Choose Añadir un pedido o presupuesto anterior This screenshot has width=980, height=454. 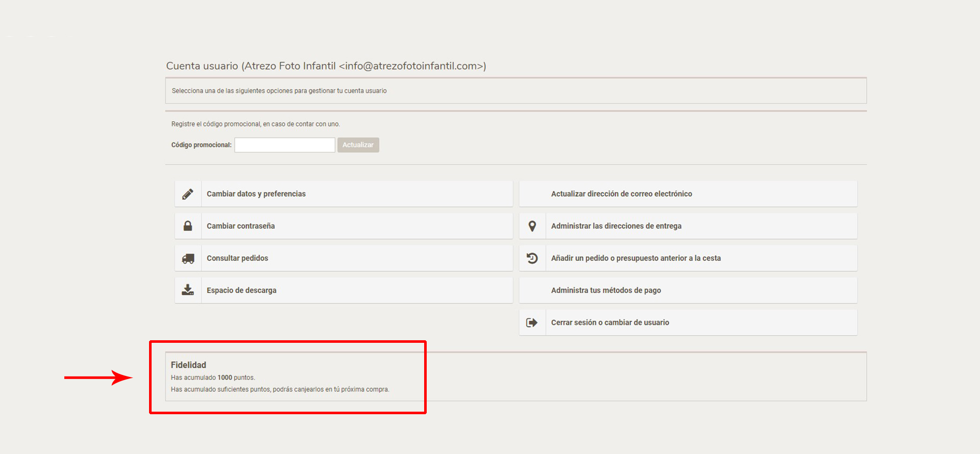click(635, 258)
